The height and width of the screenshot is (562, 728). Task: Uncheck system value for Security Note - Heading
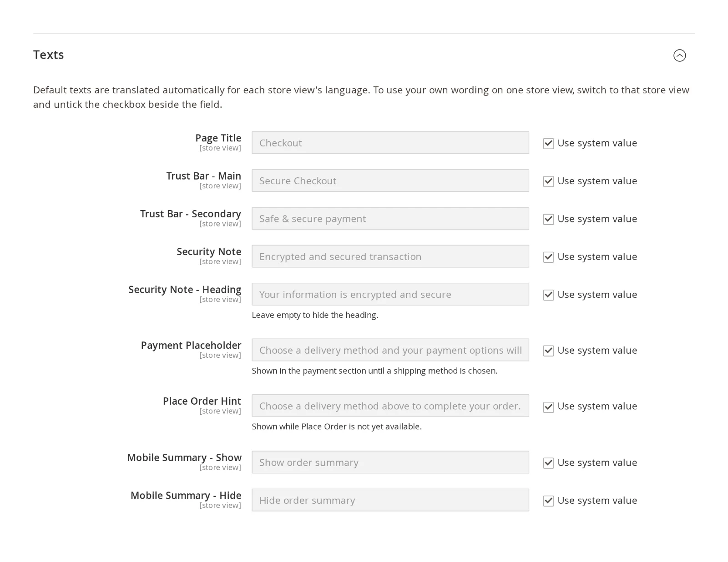coord(548,295)
